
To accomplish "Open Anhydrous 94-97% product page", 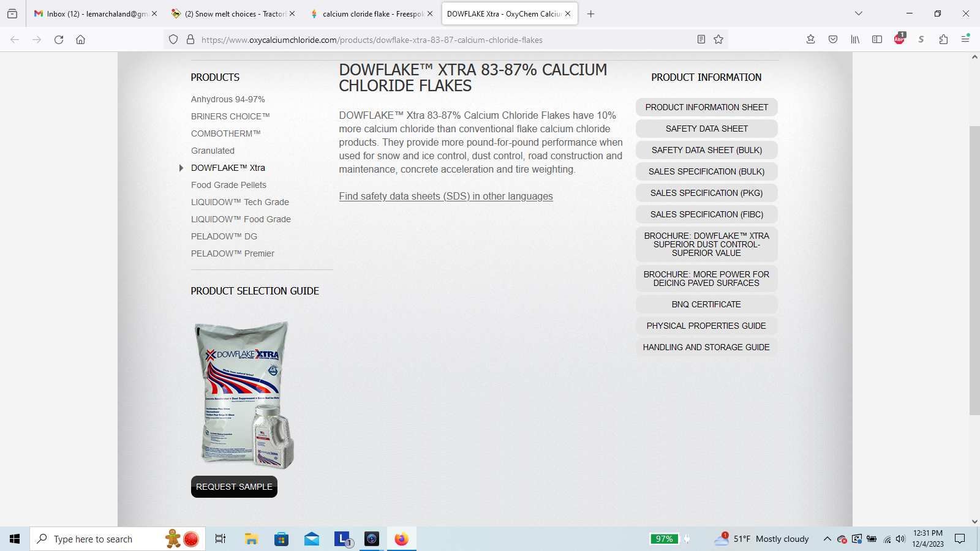I will (x=228, y=99).
